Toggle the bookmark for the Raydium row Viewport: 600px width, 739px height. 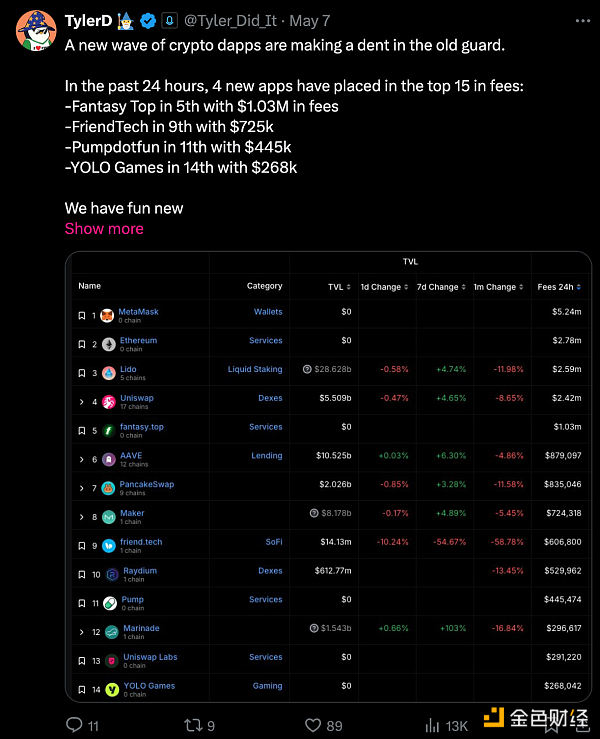click(x=82, y=575)
